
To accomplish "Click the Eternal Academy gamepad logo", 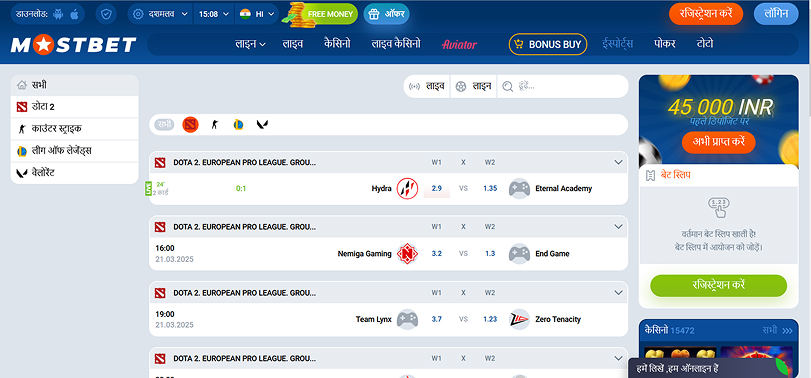I will (519, 189).
